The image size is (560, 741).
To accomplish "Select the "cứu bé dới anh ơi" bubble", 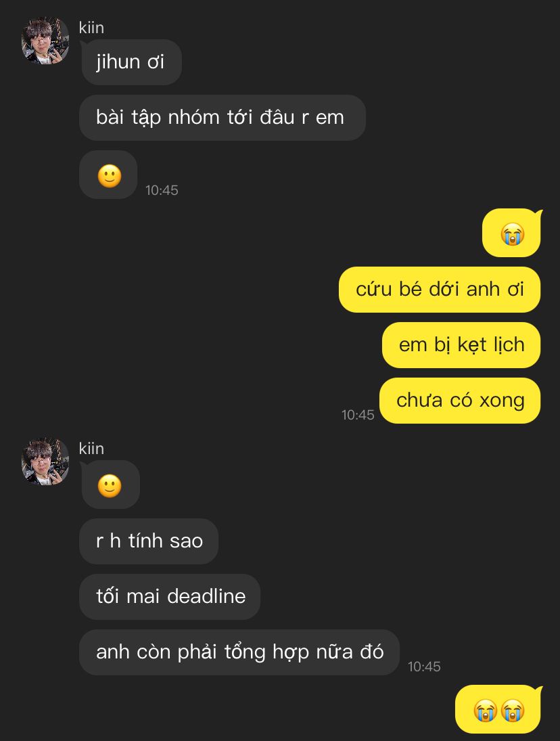I will [x=439, y=289].
